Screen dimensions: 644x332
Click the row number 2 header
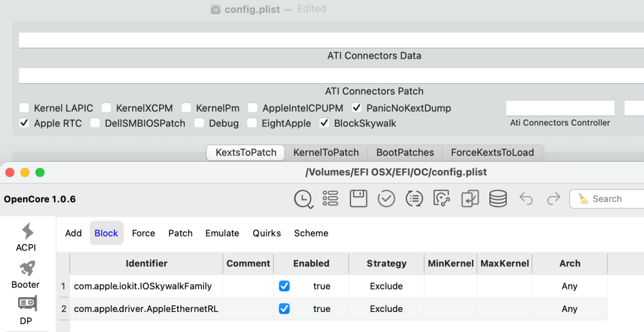click(x=63, y=309)
